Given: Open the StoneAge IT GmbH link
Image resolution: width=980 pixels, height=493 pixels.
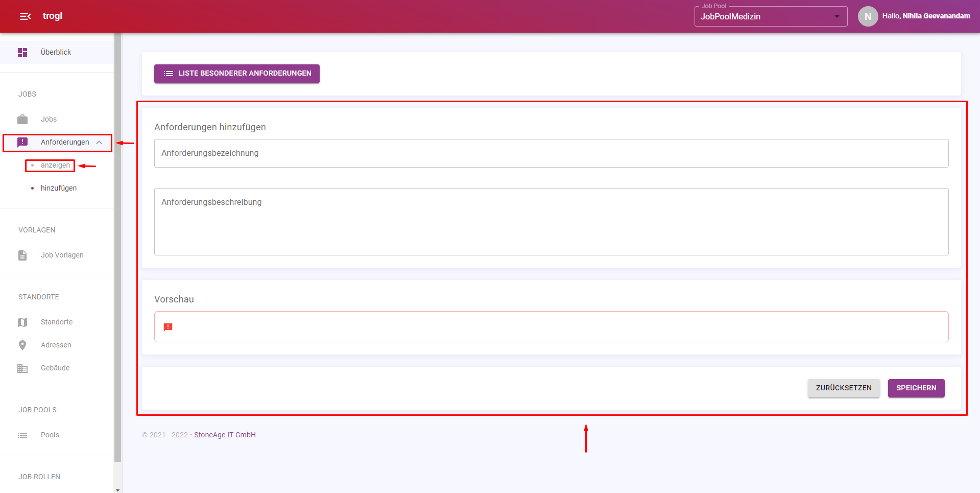Looking at the screenshot, I should coord(225,435).
